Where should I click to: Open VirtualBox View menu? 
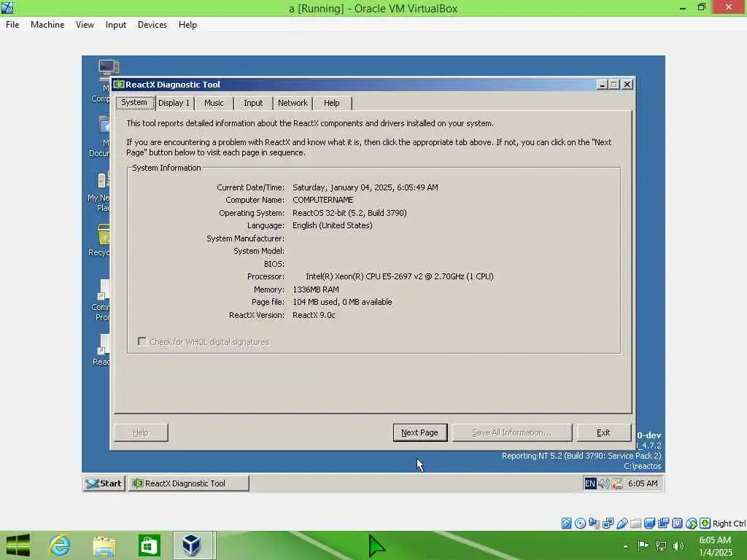coord(85,25)
